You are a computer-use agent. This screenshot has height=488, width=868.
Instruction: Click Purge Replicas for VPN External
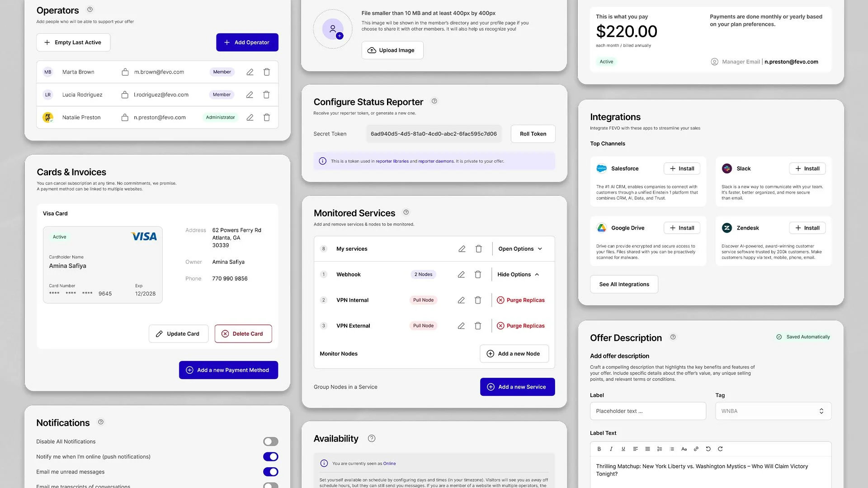[x=521, y=326]
